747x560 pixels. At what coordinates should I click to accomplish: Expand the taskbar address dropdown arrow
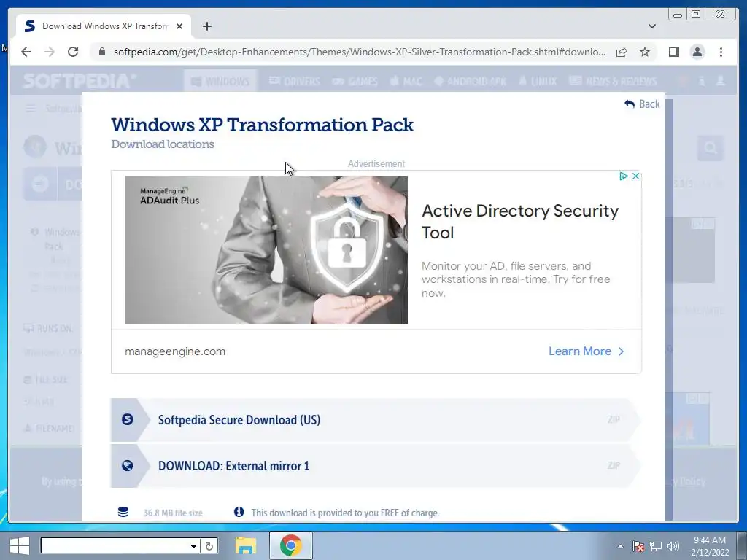pos(193,546)
